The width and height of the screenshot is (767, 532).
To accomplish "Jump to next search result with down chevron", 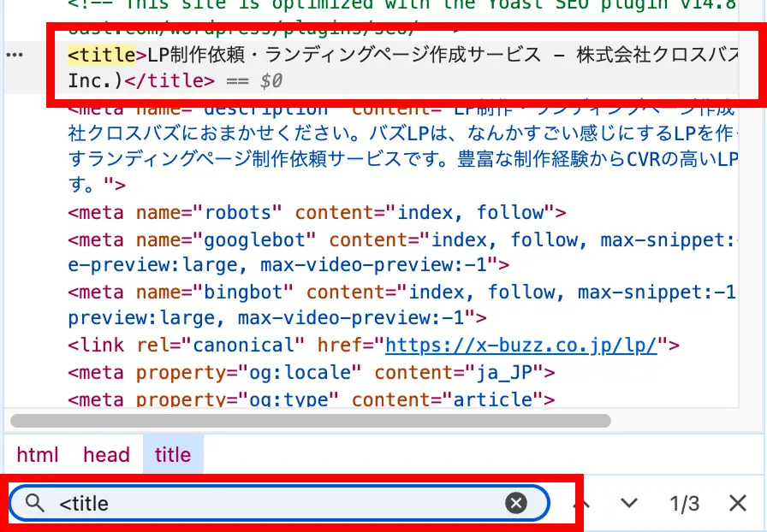I will pyautogui.click(x=628, y=503).
